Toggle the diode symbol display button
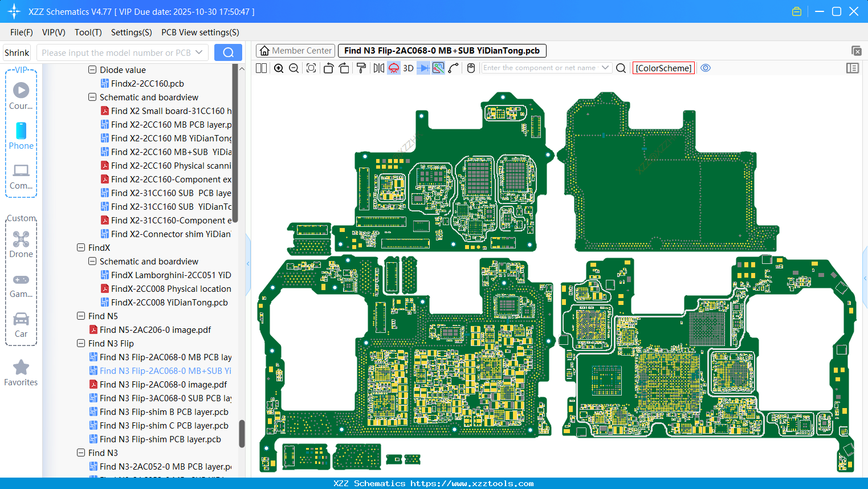Image resolution: width=868 pixels, height=489 pixels. click(423, 68)
